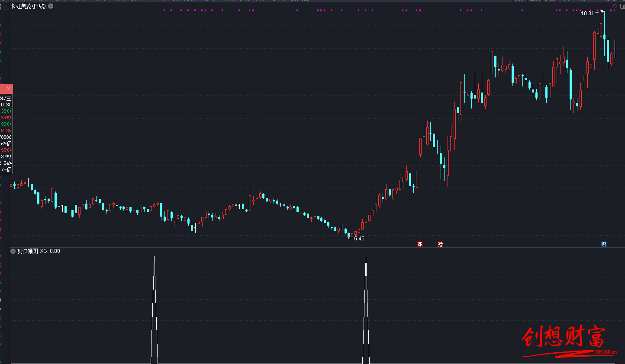Click the blue 财 financial marker
The width and height of the screenshot is (625, 364).
[x=604, y=244]
